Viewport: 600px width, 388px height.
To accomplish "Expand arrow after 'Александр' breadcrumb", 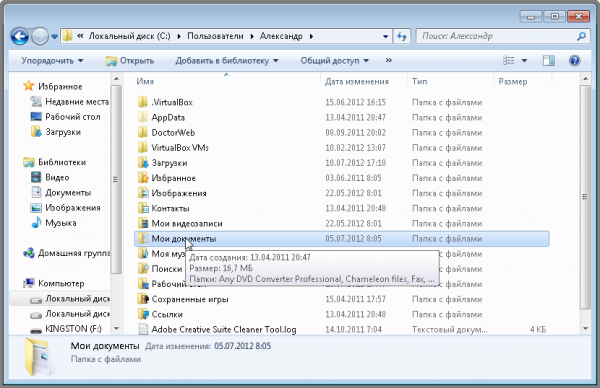I will 311,36.
